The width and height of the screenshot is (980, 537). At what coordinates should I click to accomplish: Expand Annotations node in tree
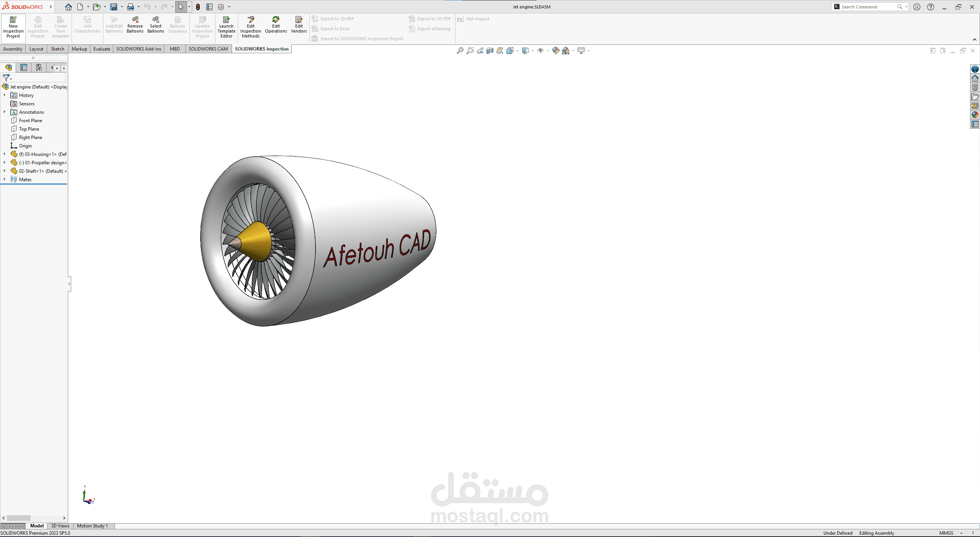[5, 112]
